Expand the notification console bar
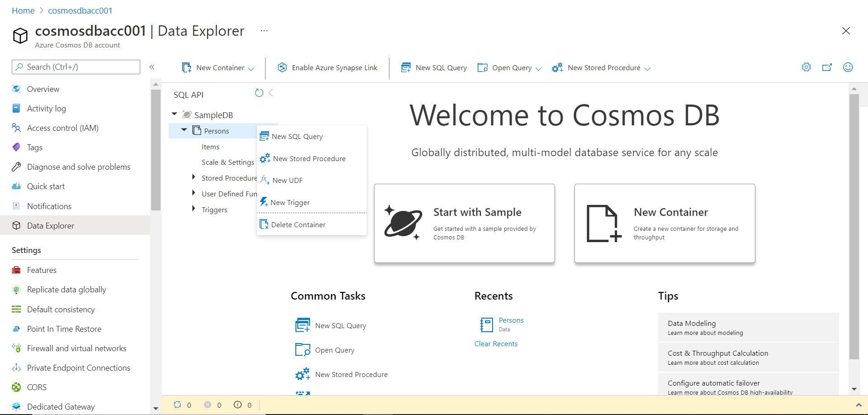The height and width of the screenshot is (415, 868). 859,405
